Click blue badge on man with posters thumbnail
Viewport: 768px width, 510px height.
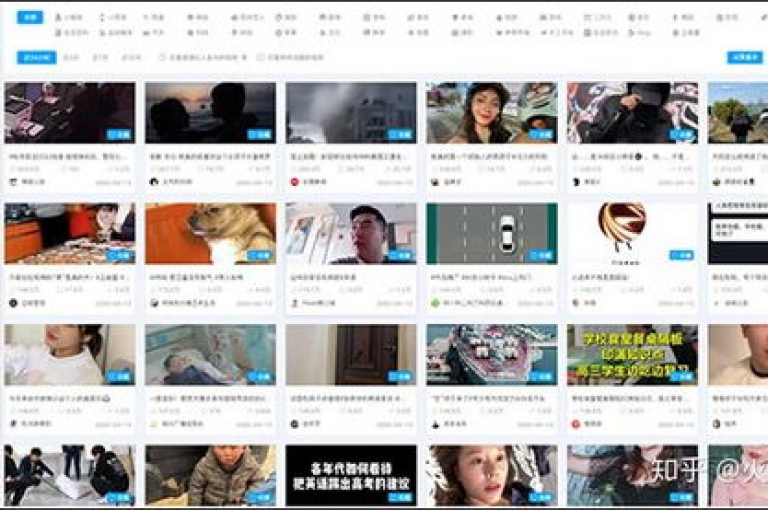[x=401, y=255]
